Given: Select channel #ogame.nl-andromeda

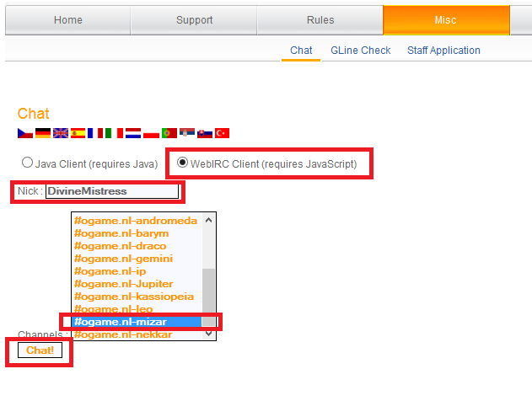Looking at the screenshot, I should (137, 221).
